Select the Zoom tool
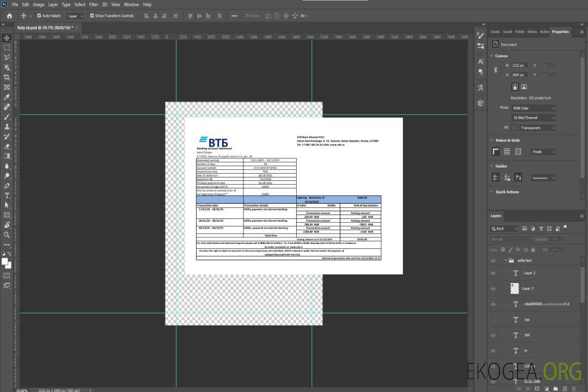 coord(7,235)
